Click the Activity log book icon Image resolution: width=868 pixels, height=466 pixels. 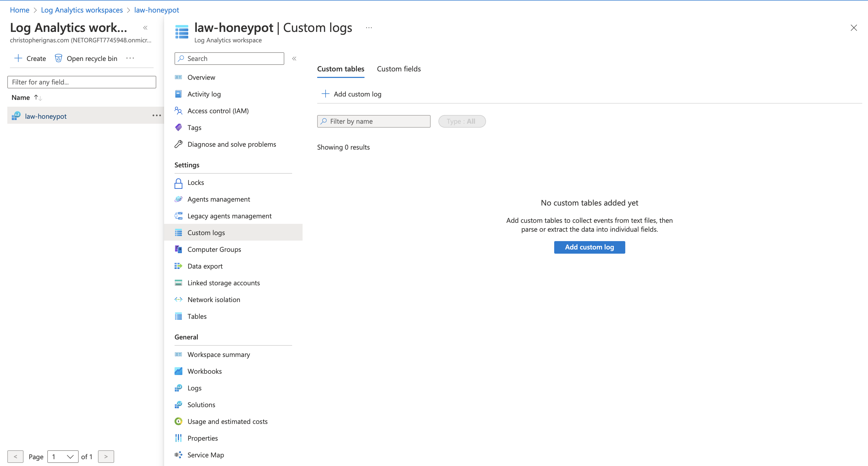coord(178,94)
